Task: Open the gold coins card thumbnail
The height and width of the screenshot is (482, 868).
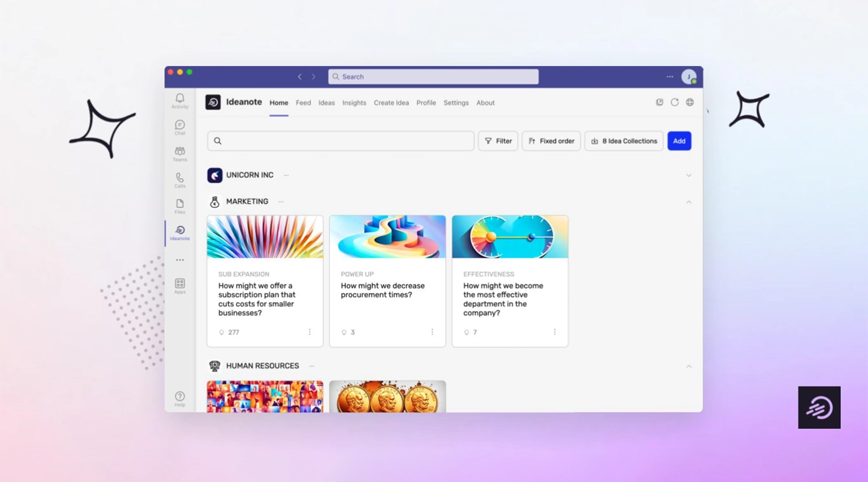Action: point(388,396)
